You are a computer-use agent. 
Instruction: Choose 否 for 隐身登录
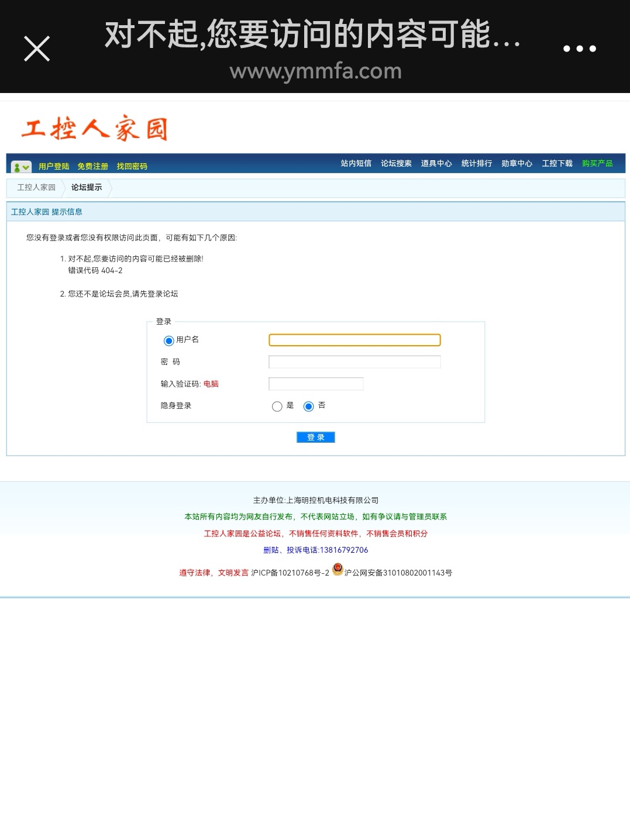click(309, 407)
